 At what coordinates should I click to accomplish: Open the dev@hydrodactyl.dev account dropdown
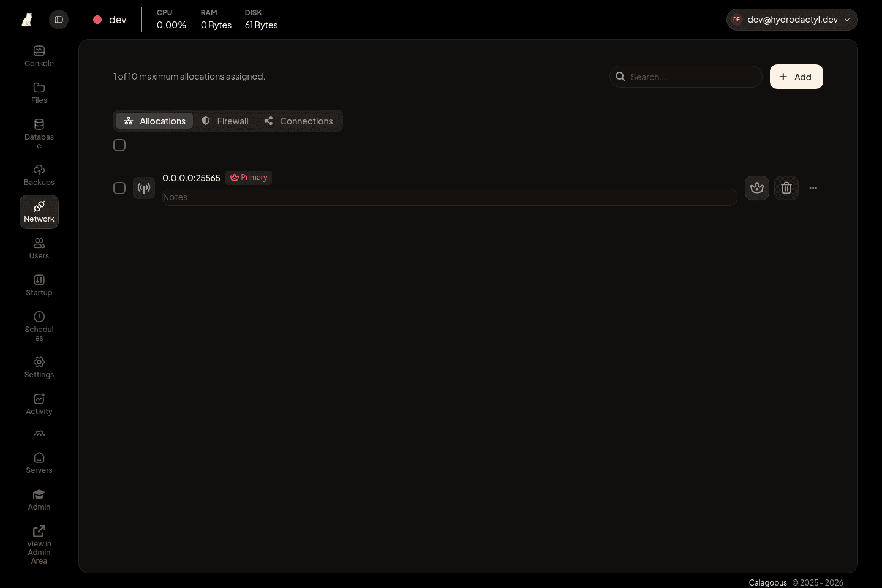tap(792, 20)
